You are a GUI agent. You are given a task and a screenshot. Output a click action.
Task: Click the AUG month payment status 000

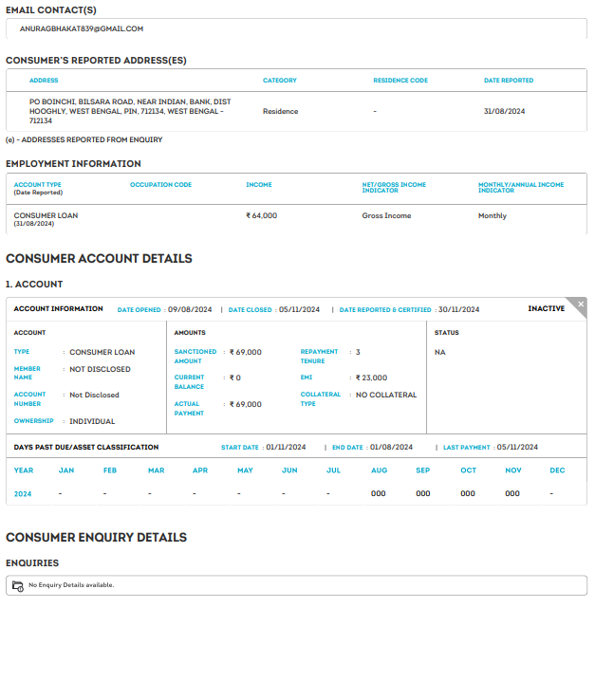tap(379, 493)
